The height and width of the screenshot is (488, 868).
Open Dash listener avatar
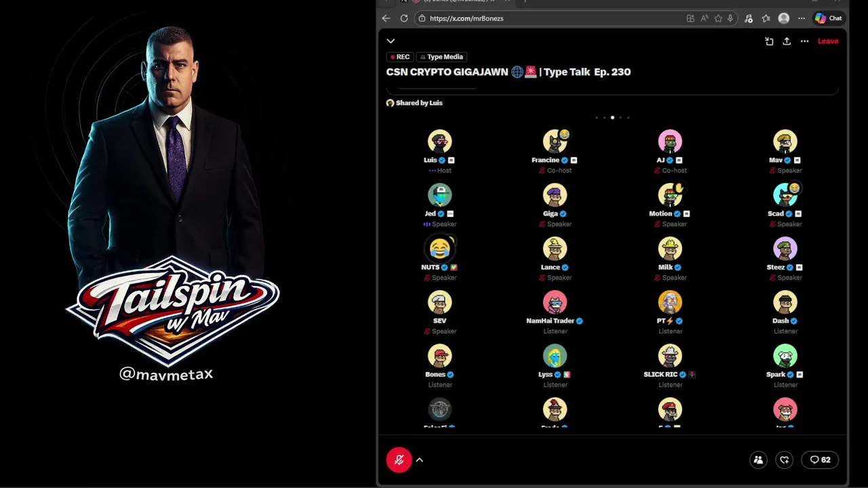pos(785,302)
